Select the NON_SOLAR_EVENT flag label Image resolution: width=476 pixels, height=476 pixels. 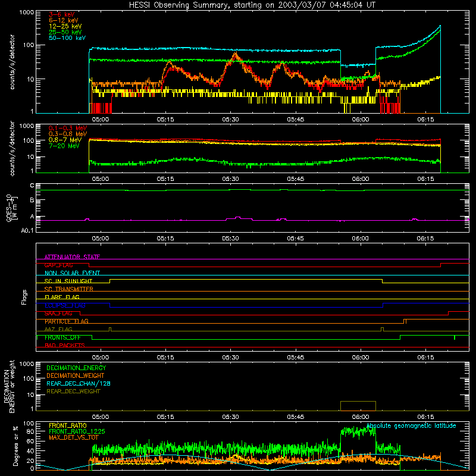tap(72, 273)
